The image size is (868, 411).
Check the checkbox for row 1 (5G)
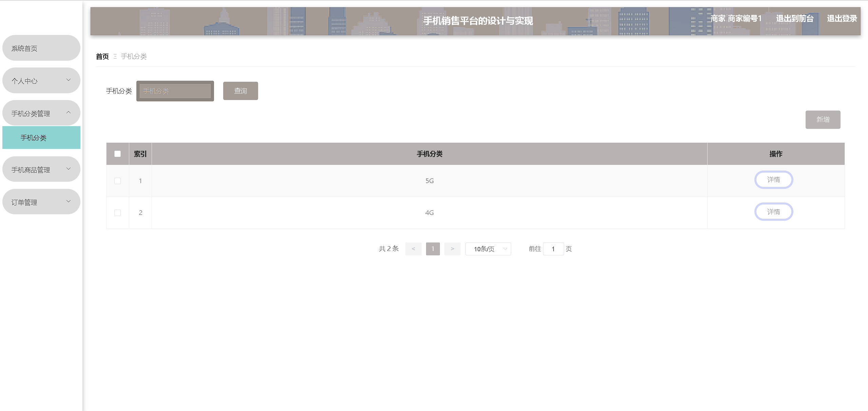point(118,181)
